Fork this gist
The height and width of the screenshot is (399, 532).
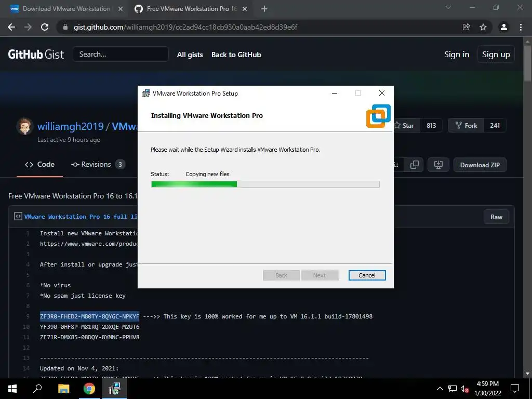(x=466, y=126)
